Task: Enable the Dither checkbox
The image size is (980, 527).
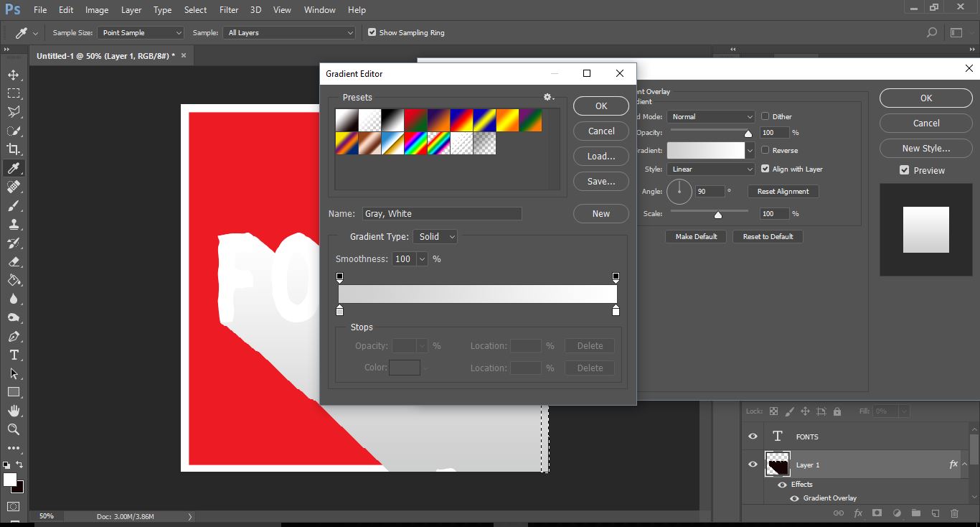Action: click(x=765, y=116)
